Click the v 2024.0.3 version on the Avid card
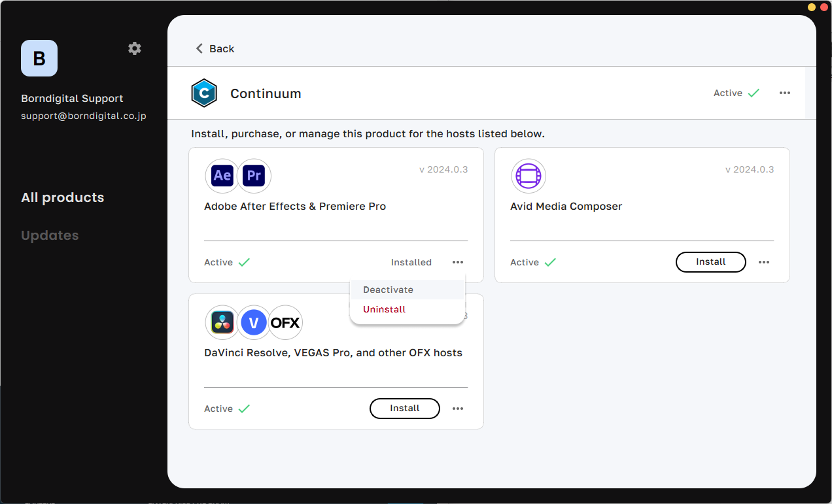Viewport: 832px width, 504px height. (x=750, y=169)
